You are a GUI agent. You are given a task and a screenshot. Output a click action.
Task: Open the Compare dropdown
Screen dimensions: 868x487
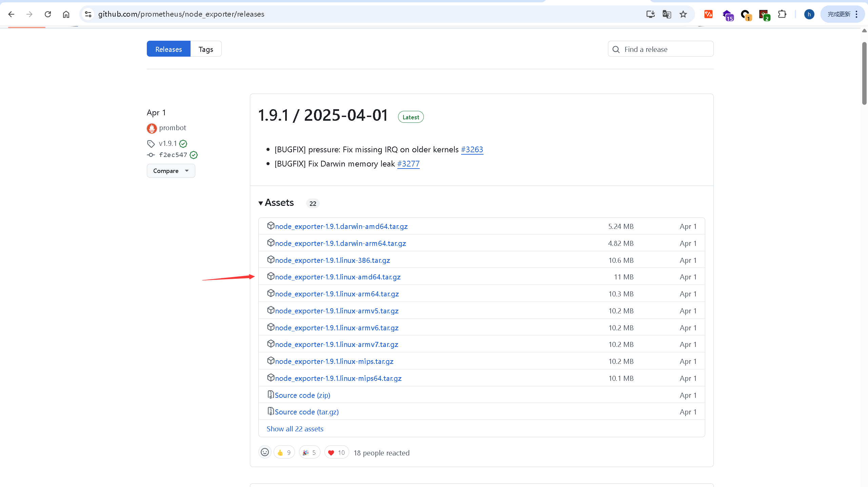pos(171,171)
